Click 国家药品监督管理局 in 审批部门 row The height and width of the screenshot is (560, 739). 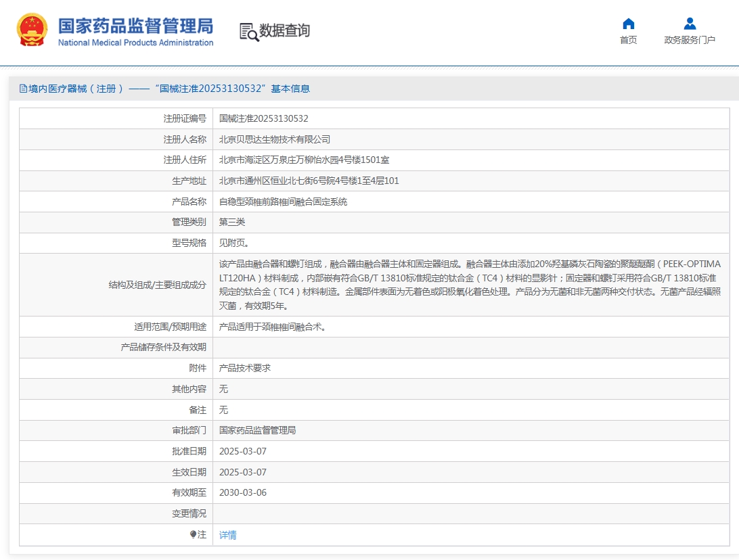tap(257, 430)
